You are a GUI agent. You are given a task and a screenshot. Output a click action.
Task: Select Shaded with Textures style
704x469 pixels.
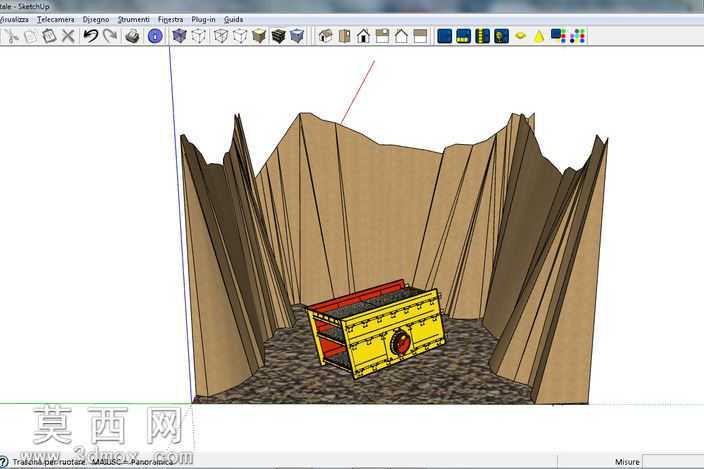point(278,36)
